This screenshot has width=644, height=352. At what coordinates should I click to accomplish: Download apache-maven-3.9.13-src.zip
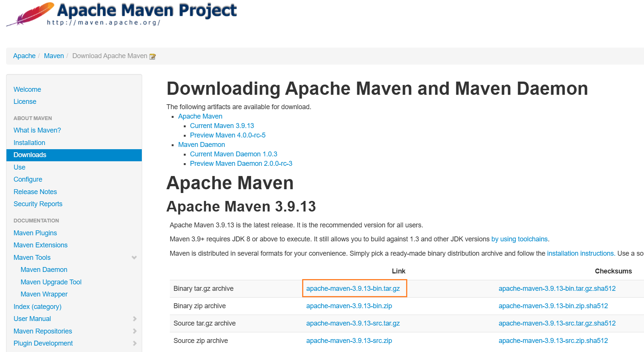click(x=349, y=341)
